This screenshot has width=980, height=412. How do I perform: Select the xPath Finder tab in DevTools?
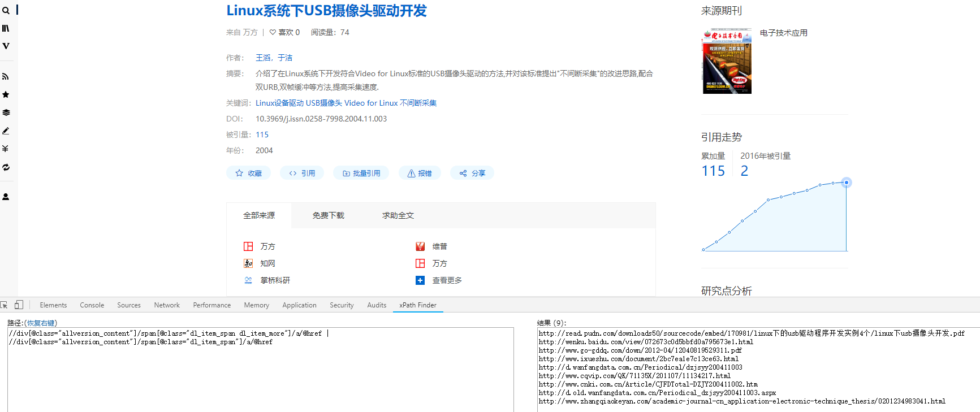coord(418,305)
